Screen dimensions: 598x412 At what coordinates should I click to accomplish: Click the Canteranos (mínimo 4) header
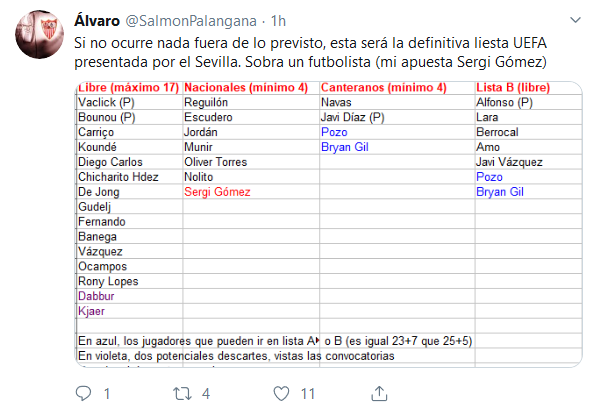click(384, 87)
